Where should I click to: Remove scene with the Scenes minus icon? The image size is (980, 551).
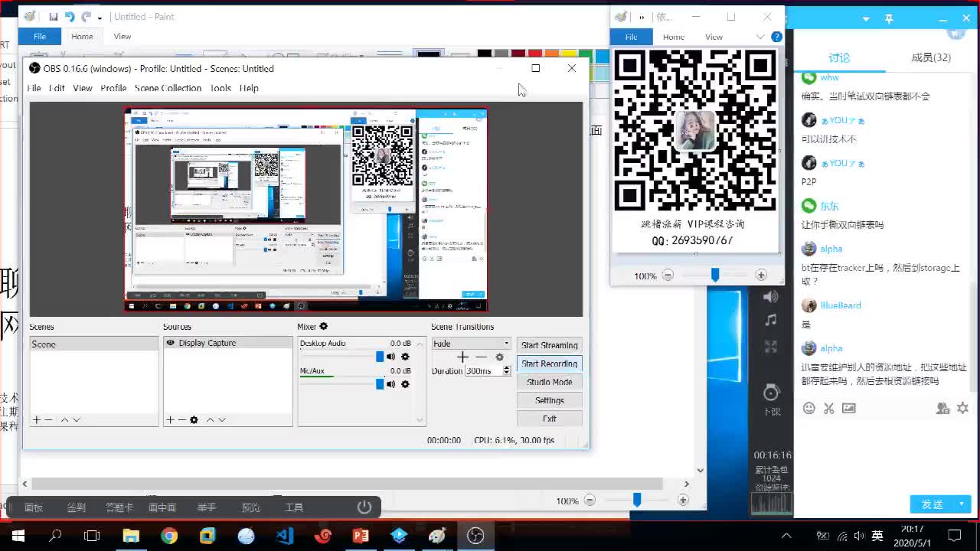(x=48, y=419)
